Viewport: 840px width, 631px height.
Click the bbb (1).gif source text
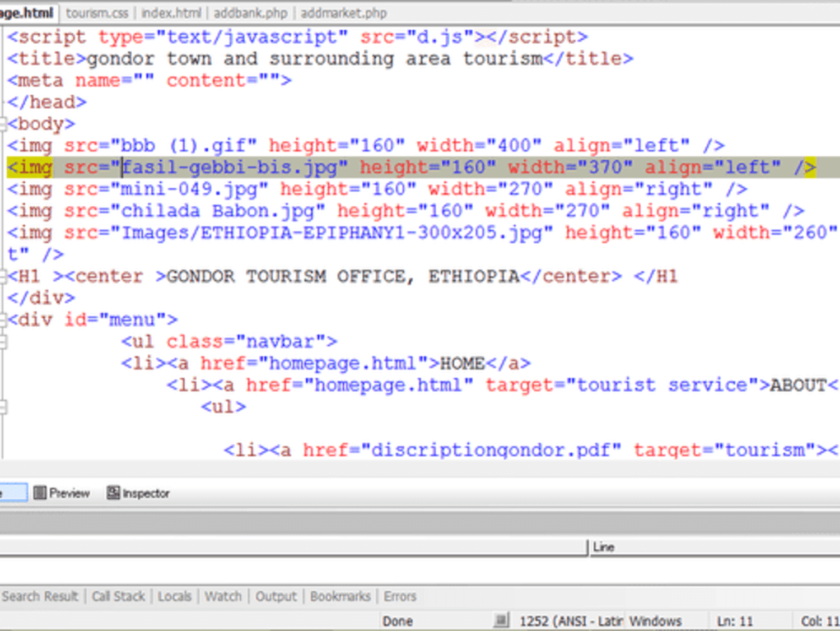184,146
